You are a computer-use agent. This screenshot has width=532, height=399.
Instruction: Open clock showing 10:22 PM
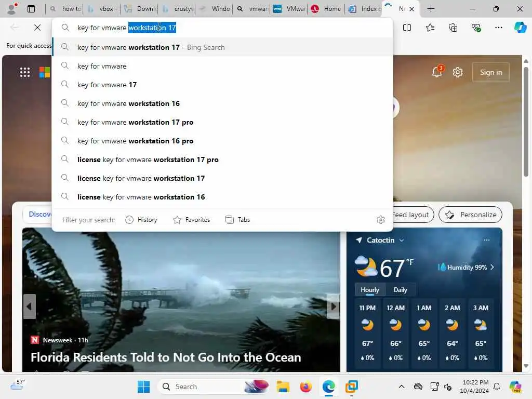(474, 387)
